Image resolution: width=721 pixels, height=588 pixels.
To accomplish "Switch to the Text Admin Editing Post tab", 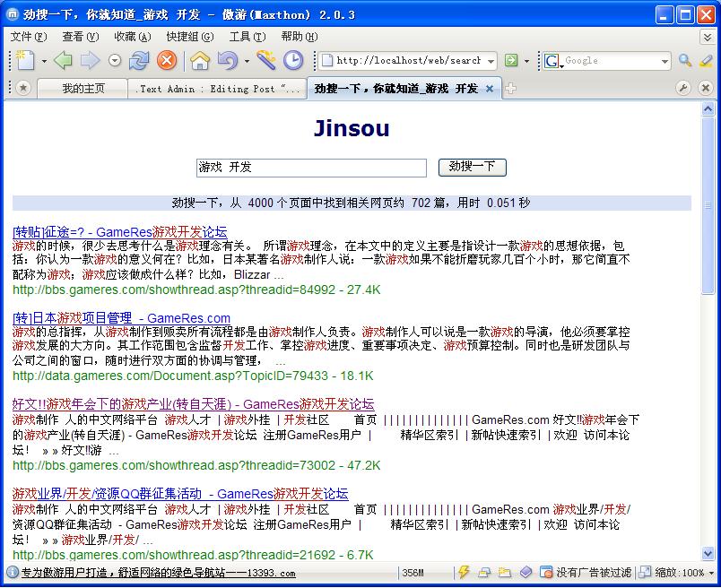I will click(218, 89).
